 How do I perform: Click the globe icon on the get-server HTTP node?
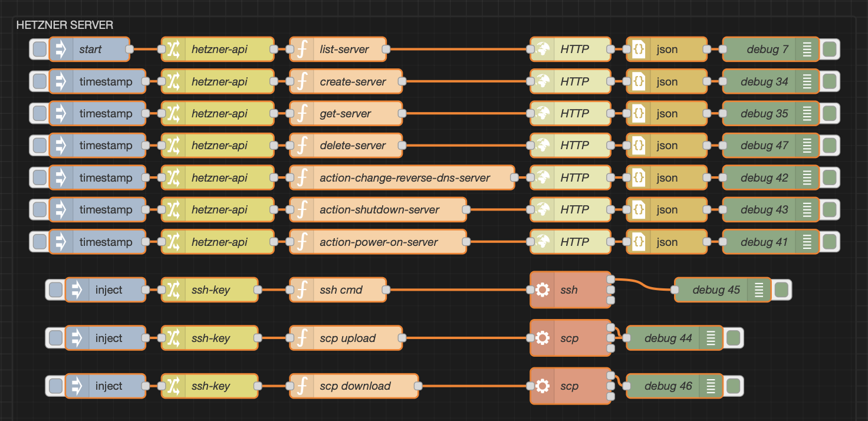click(x=542, y=114)
